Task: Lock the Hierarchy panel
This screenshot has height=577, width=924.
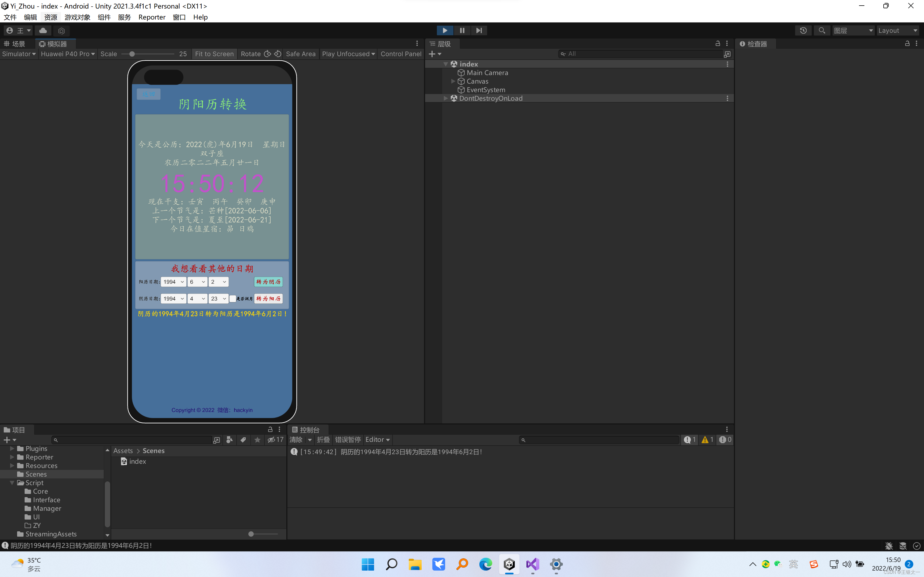Action: point(717,44)
